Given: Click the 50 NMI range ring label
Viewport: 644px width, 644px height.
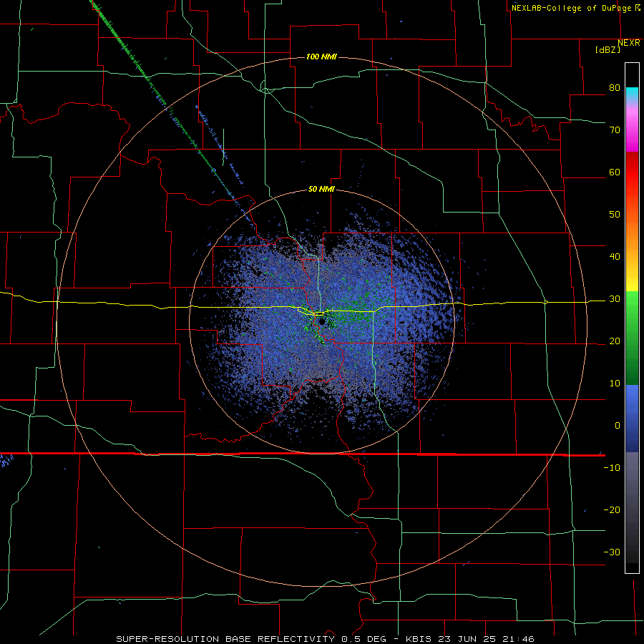Looking at the screenshot, I should pyautogui.click(x=321, y=190).
